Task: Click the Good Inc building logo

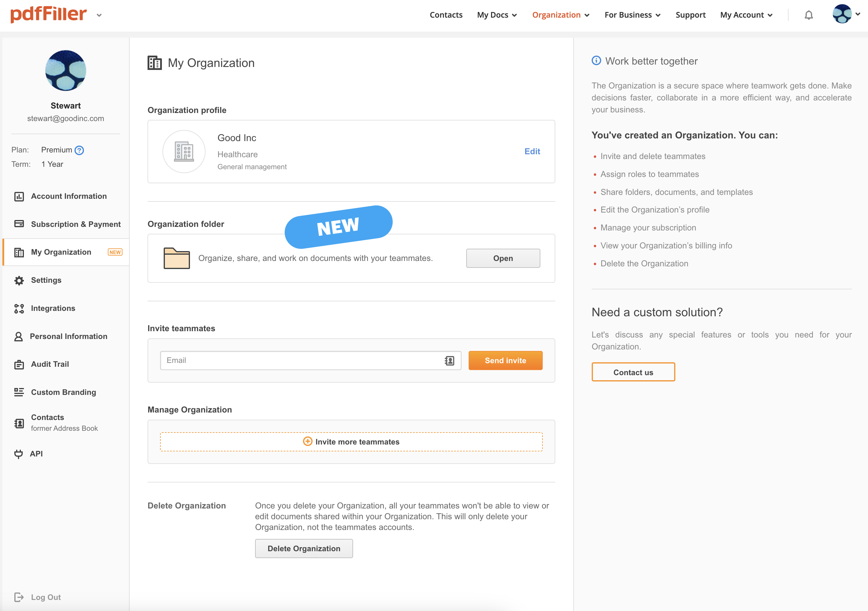Action: click(184, 152)
